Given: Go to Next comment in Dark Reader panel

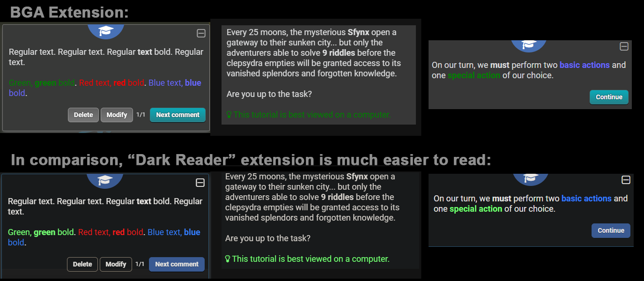Looking at the screenshot, I should tap(177, 264).
